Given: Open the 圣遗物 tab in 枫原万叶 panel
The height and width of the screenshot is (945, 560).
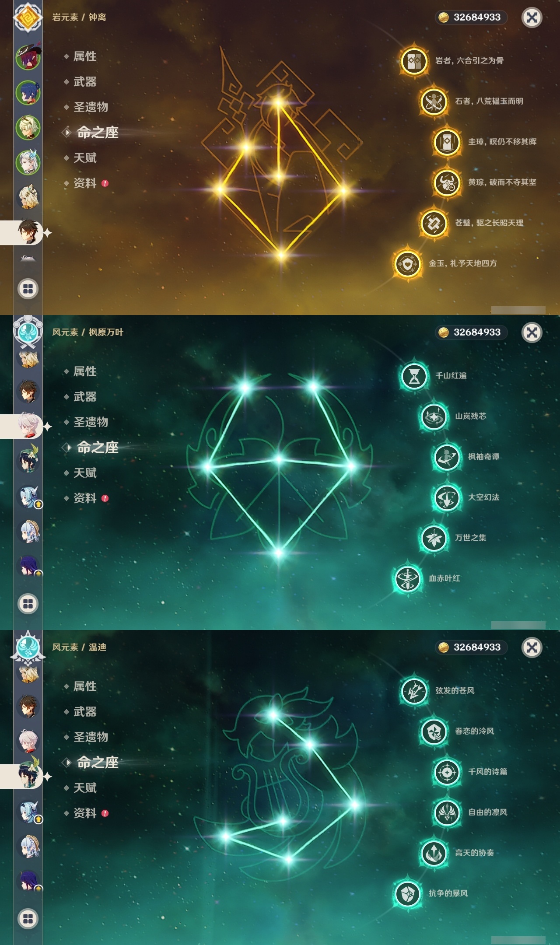Looking at the screenshot, I should click(x=91, y=422).
